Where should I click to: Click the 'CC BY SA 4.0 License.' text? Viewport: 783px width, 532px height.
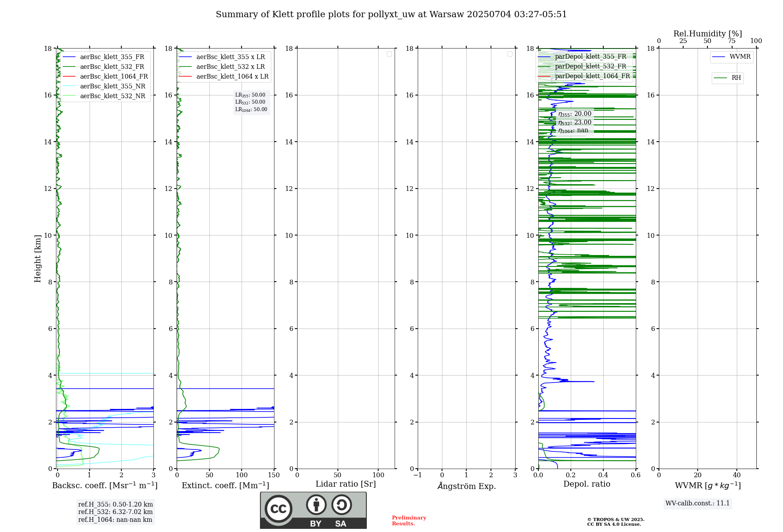pos(614,524)
